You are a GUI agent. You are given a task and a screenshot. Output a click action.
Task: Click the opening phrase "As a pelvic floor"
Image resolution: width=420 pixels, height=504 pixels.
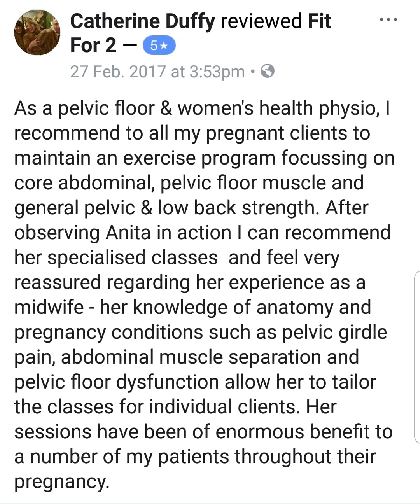pyautogui.click(x=84, y=108)
